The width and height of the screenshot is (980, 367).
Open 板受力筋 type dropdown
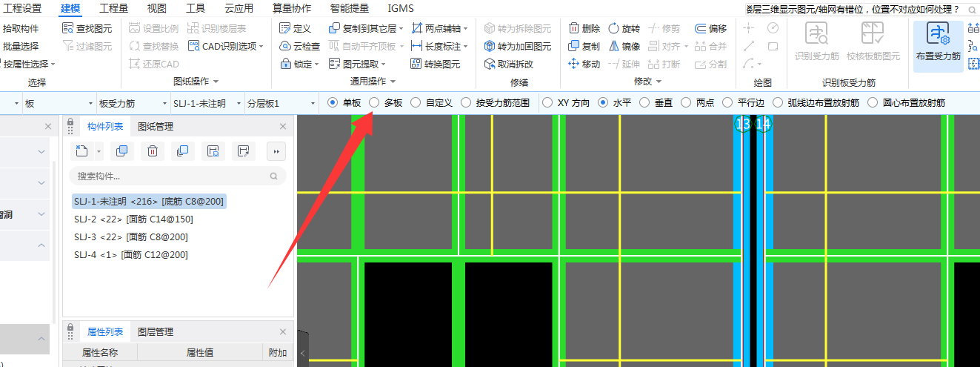click(133, 103)
